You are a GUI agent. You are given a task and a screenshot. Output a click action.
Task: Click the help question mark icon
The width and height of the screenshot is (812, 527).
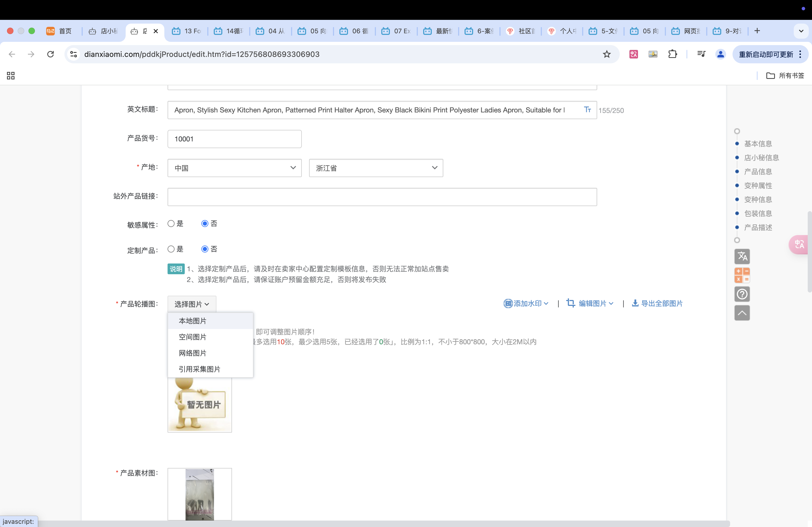(x=742, y=294)
